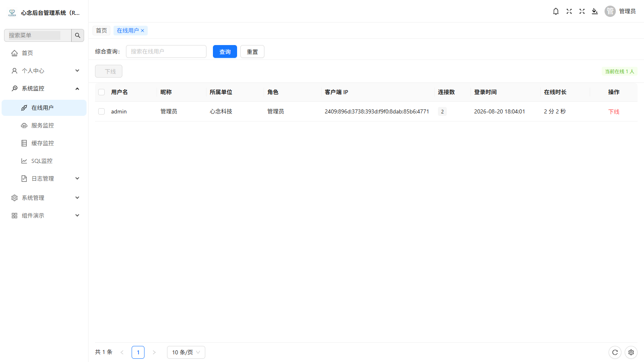Expand the 个人中心 chevron
Image resolution: width=644 pixels, height=362 pixels.
tap(77, 71)
